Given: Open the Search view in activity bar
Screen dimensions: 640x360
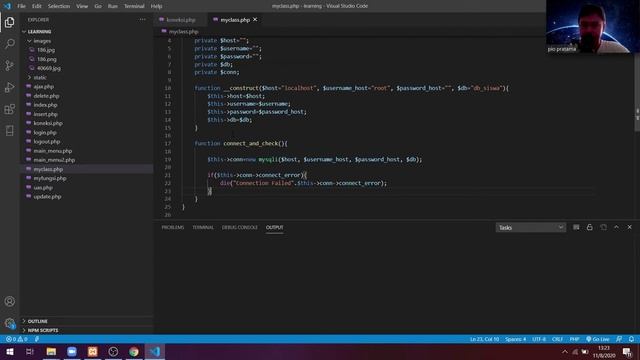Looking at the screenshot, I should [9, 43].
